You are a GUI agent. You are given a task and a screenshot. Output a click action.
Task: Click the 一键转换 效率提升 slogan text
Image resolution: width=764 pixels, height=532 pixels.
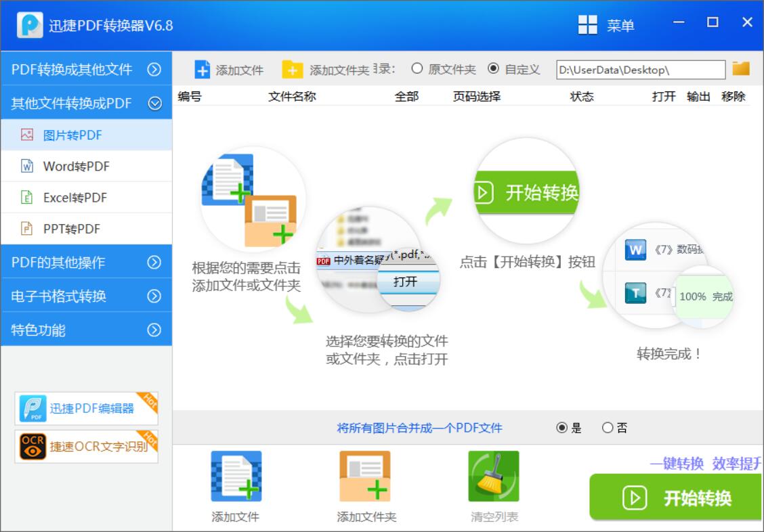[x=706, y=463]
